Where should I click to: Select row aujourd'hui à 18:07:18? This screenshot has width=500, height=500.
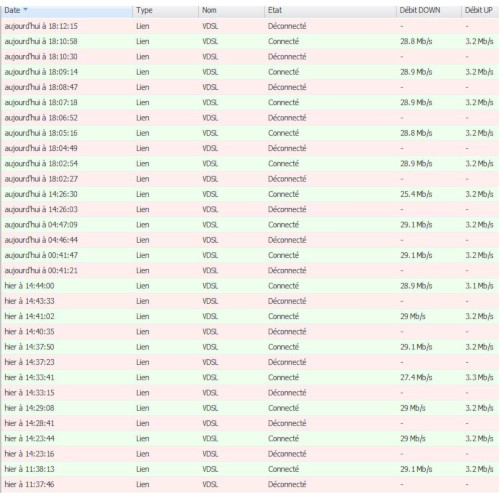tap(250, 102)
